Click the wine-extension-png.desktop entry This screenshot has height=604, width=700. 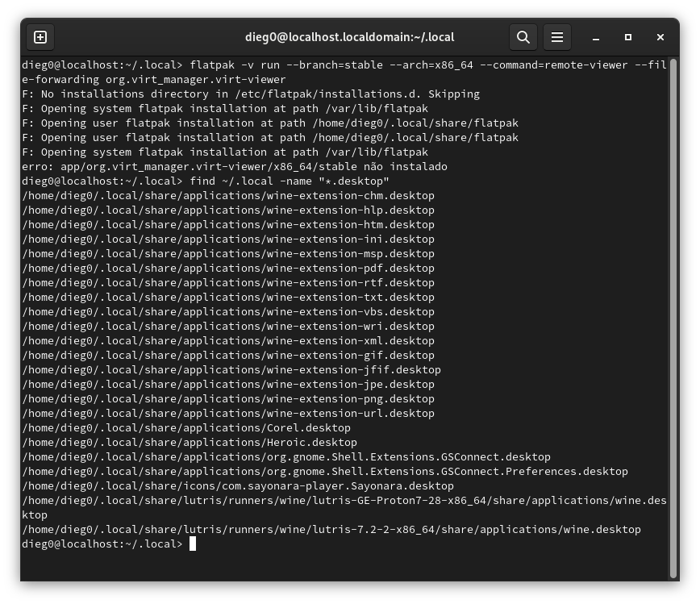(x=228, y=399)
